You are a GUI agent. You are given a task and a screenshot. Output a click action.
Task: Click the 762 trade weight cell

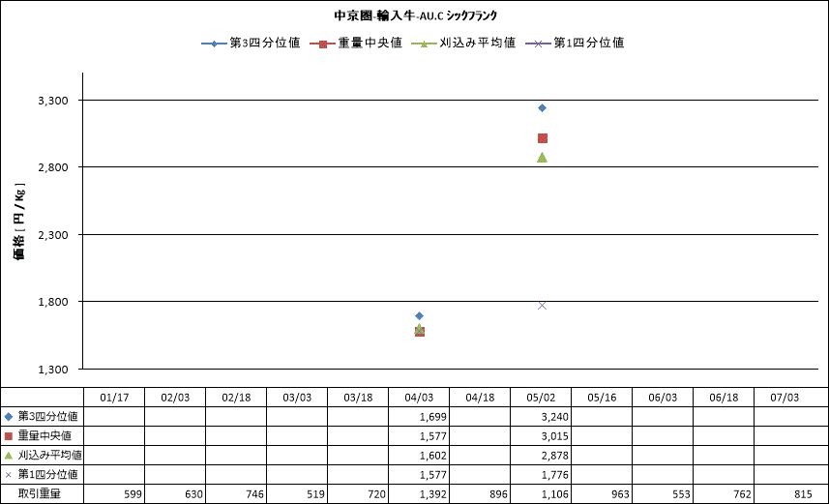(x=724, y=494)
